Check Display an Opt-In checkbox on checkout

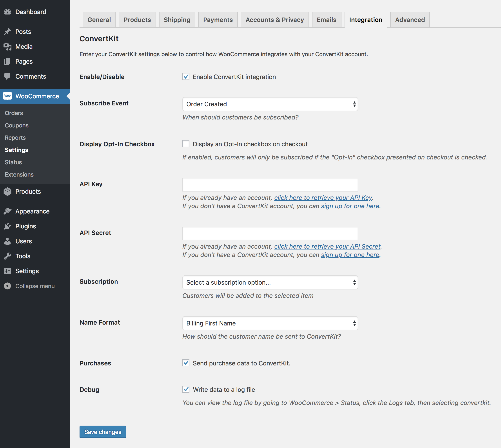(x=186, y=144)
